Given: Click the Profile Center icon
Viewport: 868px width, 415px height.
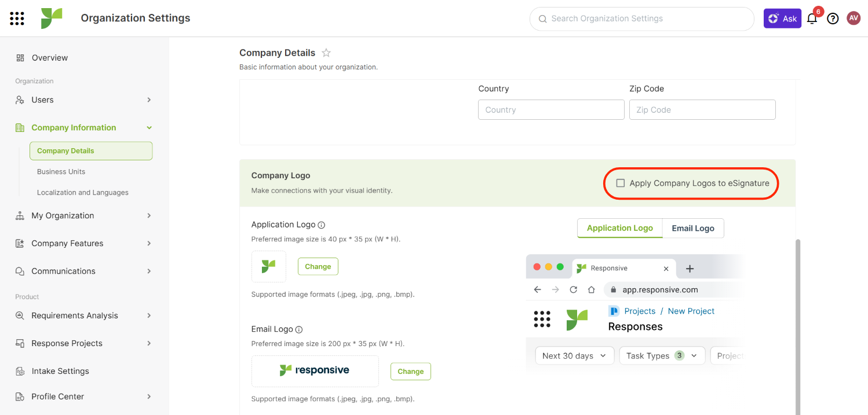Looking at the screenshot, I should (20, 397).
